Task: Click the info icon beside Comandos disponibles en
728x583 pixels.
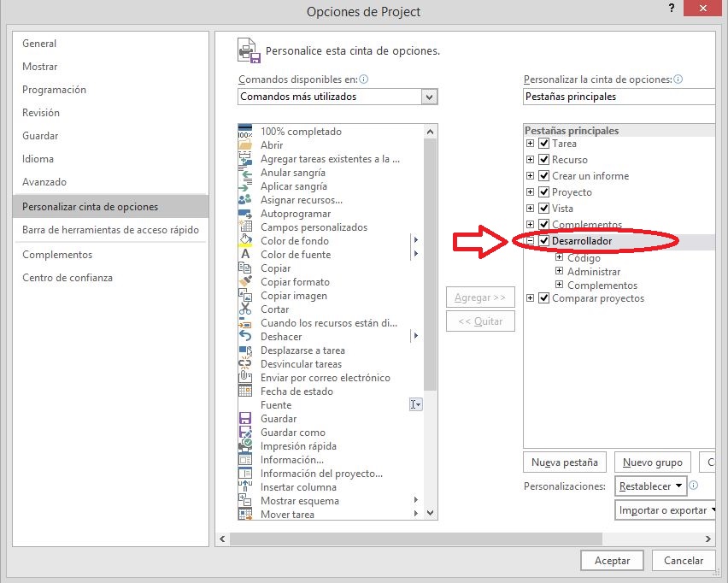Action: [x=364, y=79]
